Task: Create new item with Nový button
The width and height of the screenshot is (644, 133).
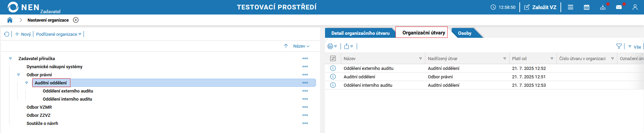Action: (23, 34)
